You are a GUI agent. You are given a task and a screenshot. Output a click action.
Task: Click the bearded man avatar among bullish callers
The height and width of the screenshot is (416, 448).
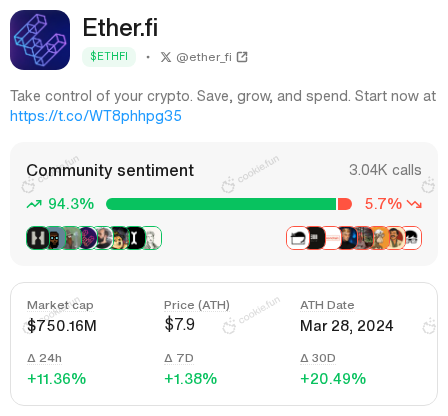tap(105, 238)
